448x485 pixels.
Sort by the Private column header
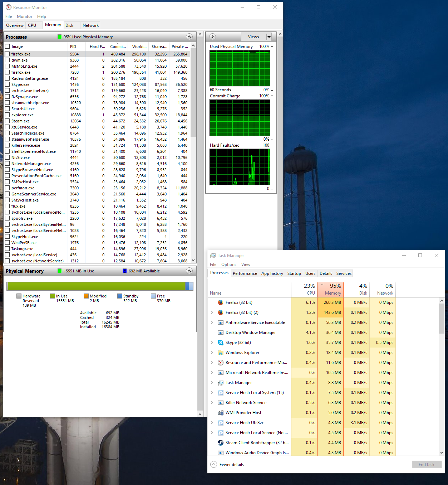coord(179,47)
